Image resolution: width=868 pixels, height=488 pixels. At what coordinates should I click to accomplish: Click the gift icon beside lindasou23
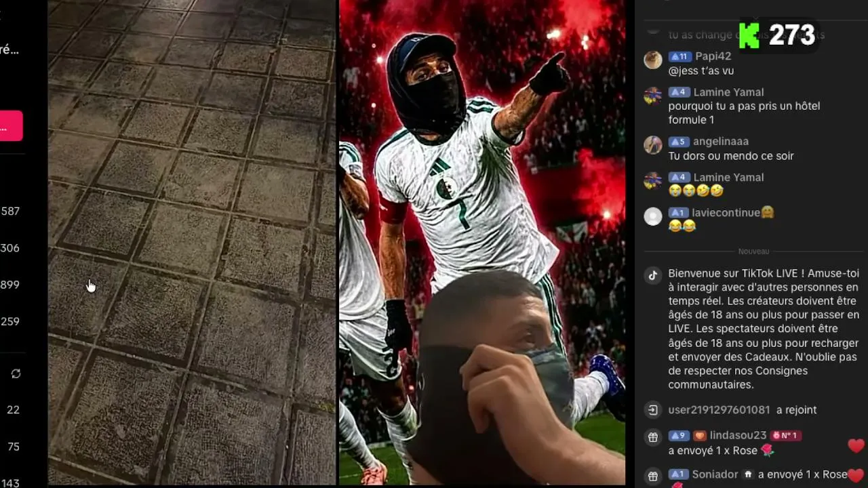click(x=652, y=438)
